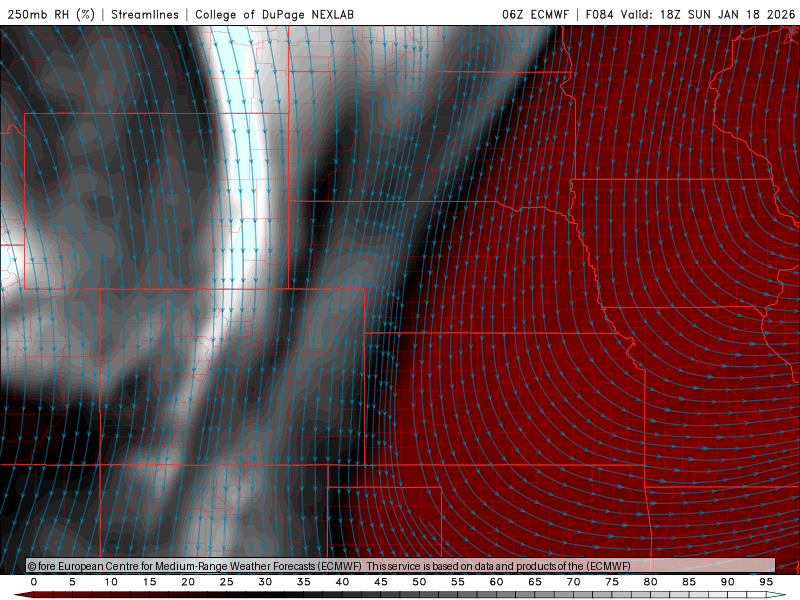The image size is (800, 600).
Task: Click colorbar label "50"
Action: point(419,582)
